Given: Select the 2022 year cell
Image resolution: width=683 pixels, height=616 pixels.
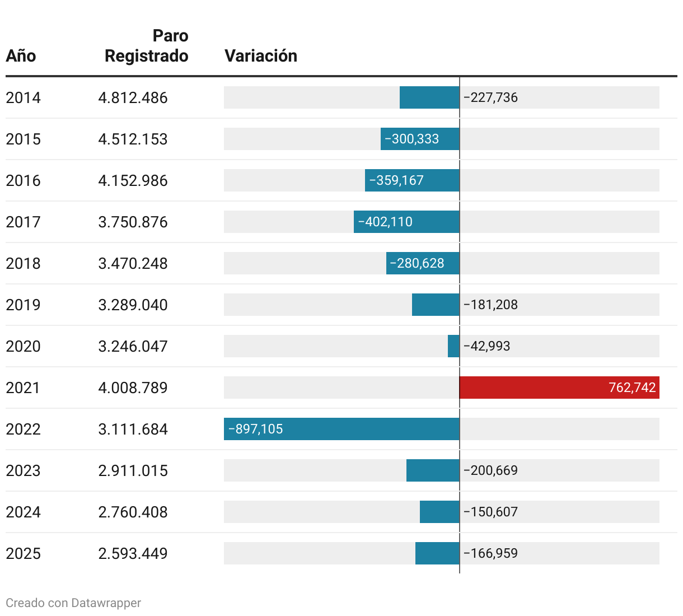Looking at the screenshot, I should click(x=23, y=429).
